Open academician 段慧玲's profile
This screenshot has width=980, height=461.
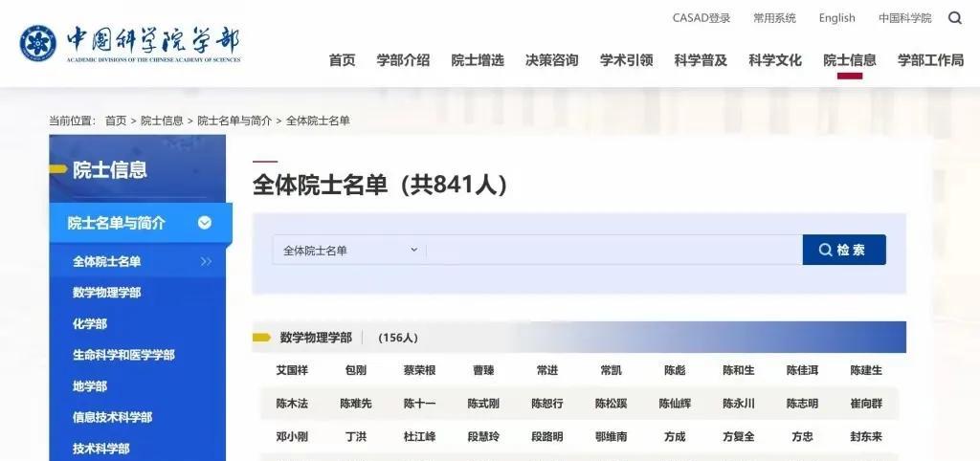[483, 437]
